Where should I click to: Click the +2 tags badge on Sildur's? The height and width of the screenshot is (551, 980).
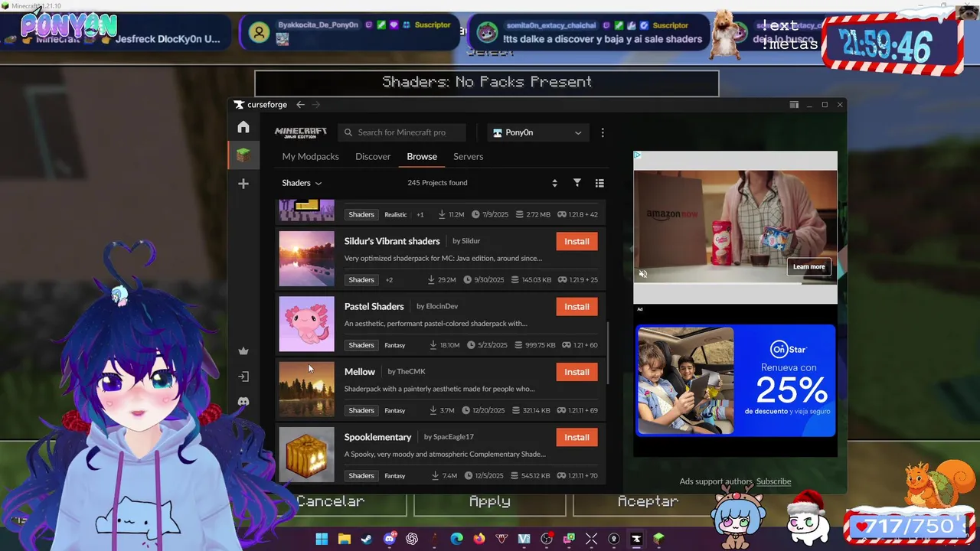pos(389,280)
